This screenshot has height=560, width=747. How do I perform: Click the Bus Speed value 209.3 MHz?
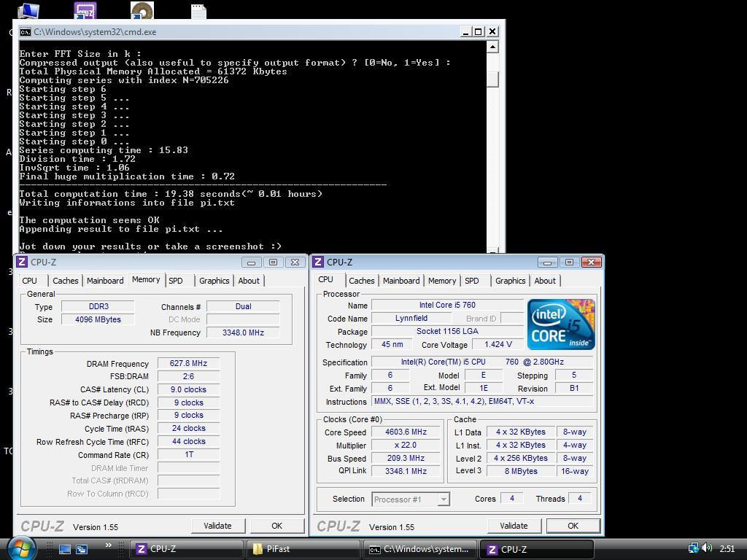point(406,458)
